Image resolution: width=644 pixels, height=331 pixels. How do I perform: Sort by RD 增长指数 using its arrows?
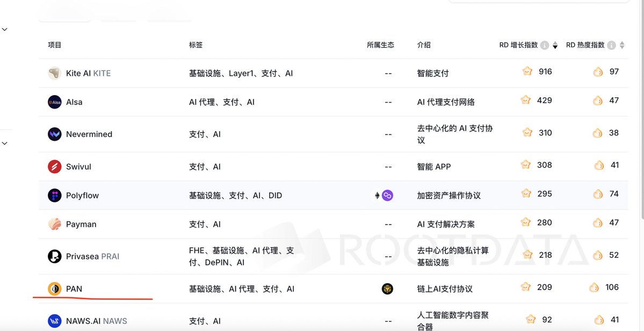point(555,45)
